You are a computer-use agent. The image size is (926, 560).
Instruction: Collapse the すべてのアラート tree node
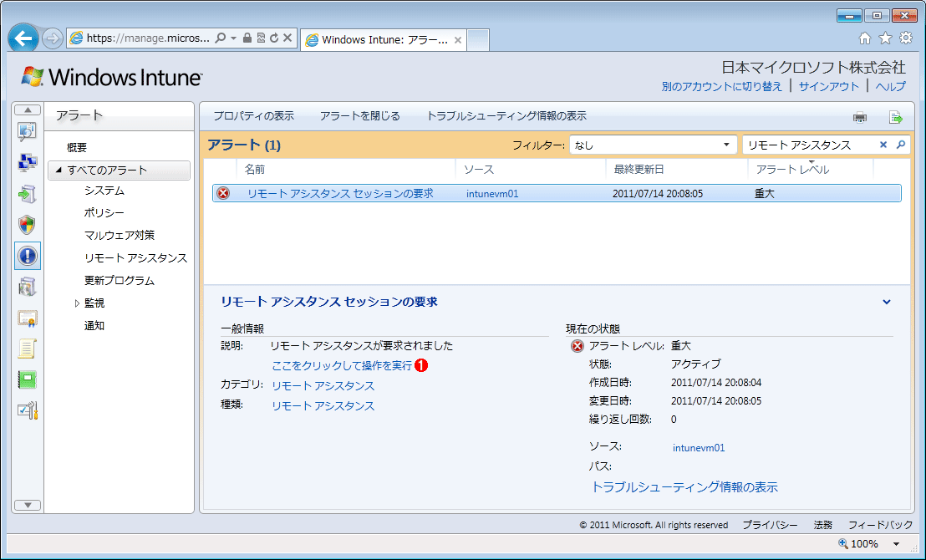tap(58, 171)
